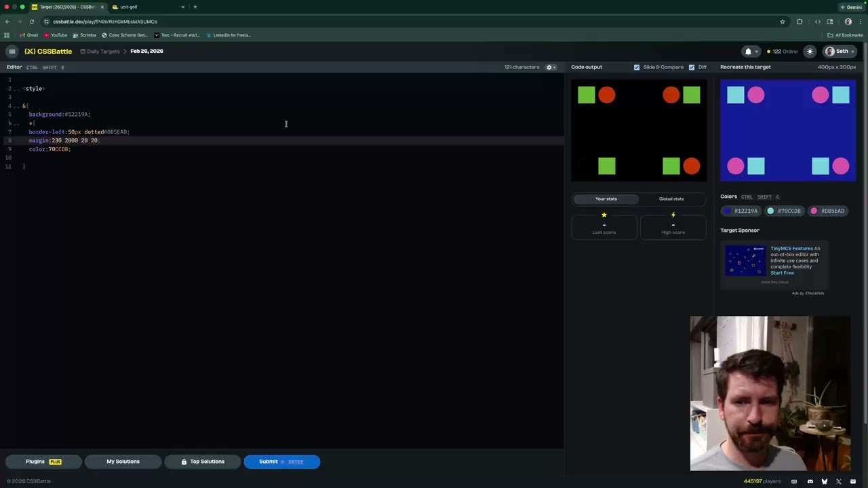Image resolution: width=868 pixels, height=488 pixels.
Task: Click the Last score star card
Action: (604, 226)
